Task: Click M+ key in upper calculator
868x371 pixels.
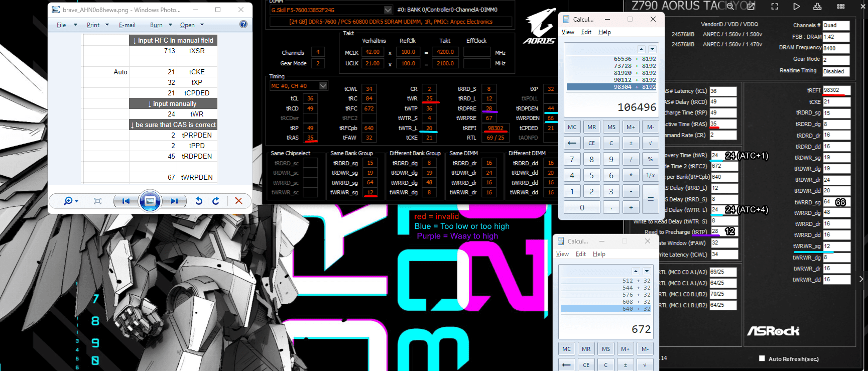Action: tap(631, 127)
